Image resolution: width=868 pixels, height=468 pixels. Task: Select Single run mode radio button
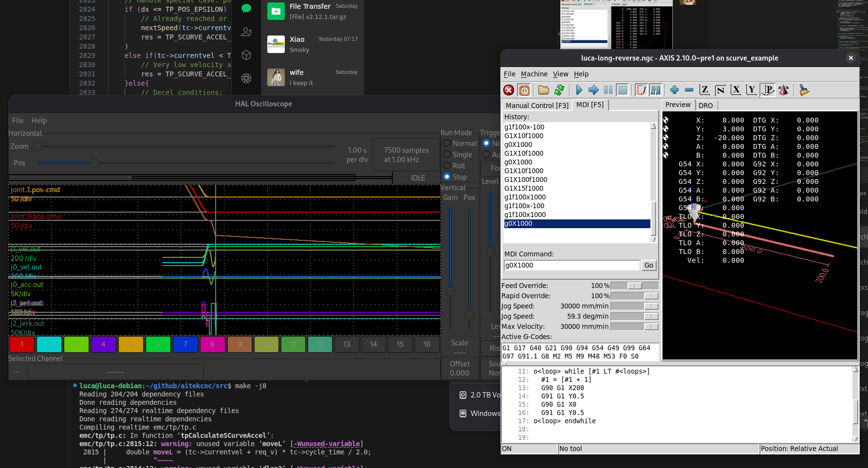coord(447,155)
